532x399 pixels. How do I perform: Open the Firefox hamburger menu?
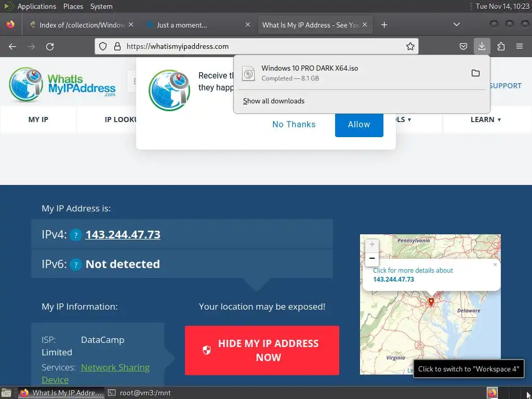(x=520, y=46)
